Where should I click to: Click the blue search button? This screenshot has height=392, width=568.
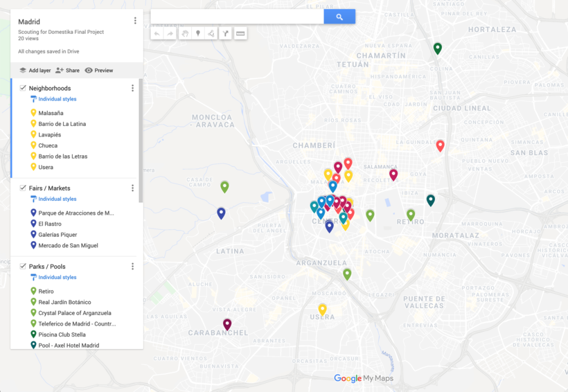click(339, 17)
